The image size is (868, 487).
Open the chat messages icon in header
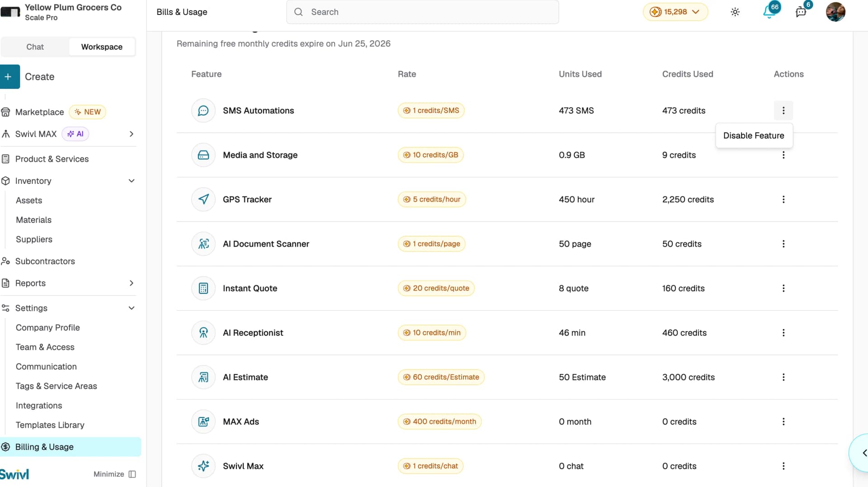[802, 12]
